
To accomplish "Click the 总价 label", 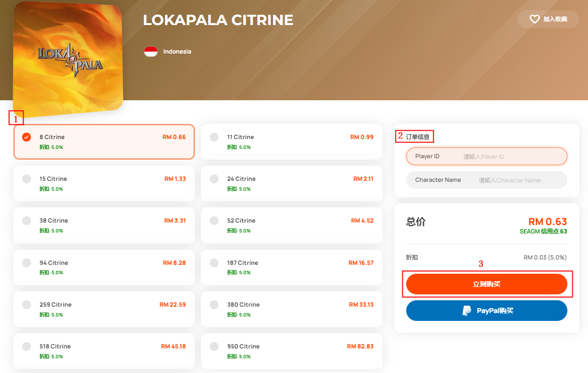I will coord(416,222).
